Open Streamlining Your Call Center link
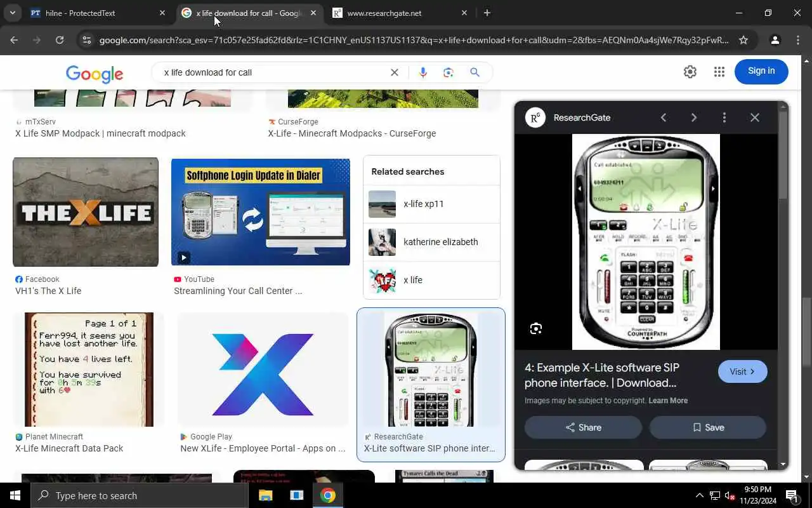Image resolution: width=812 pixels, height=508 pixels. [x=238, y=291]
